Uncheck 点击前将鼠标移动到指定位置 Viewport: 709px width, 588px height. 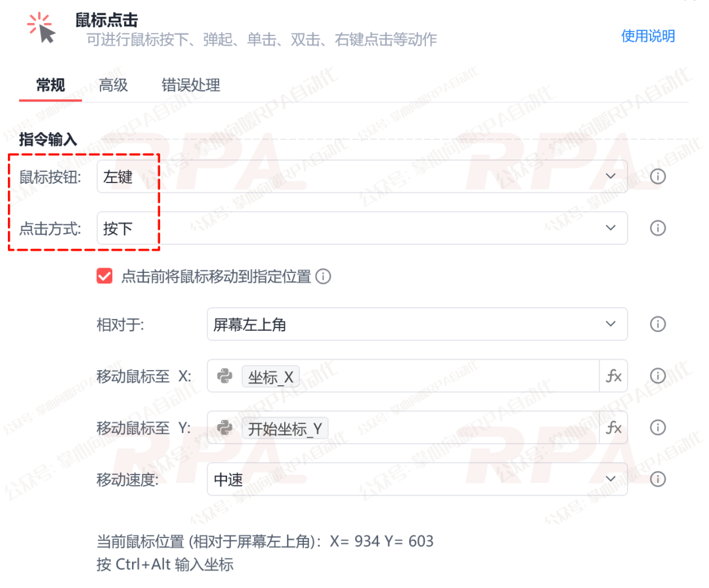click(104, 276)
